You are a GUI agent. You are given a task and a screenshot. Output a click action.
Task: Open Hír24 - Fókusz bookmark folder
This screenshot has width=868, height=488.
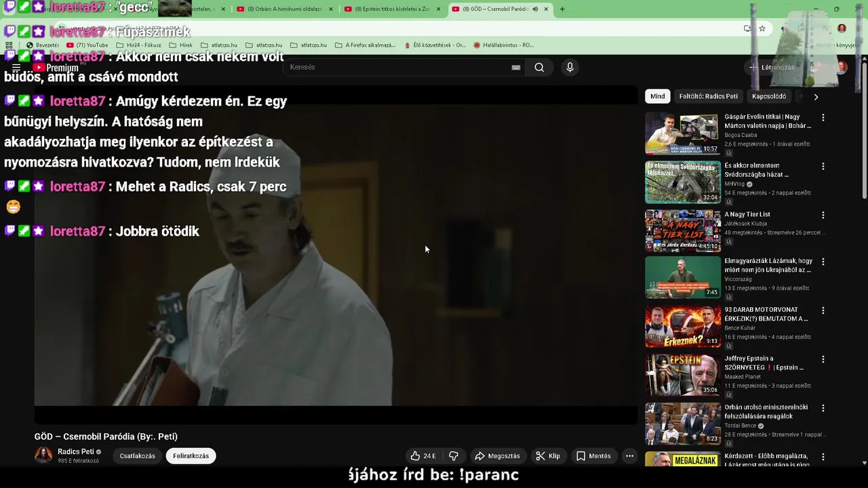point(138,45)
